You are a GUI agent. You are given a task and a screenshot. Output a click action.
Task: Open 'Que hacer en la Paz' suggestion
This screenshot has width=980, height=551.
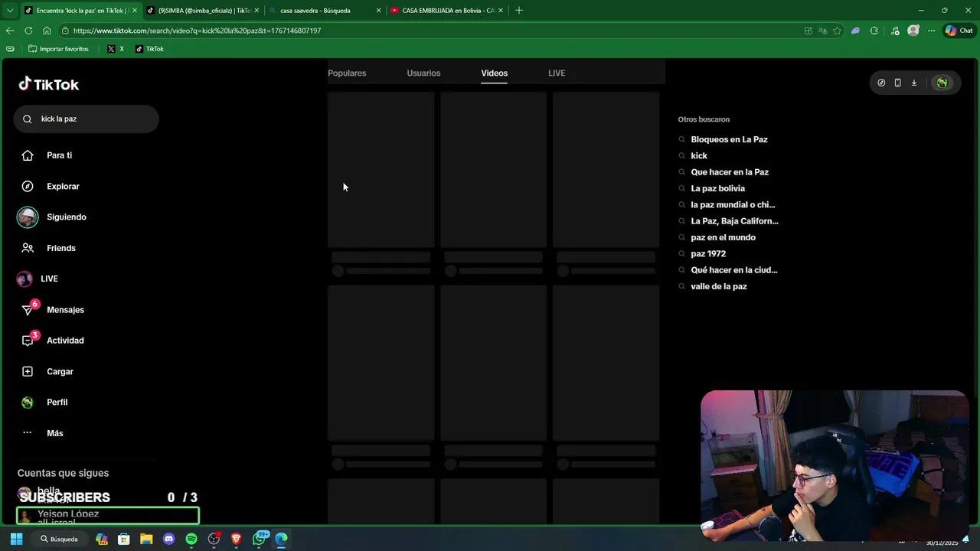(x=730, y=172)
